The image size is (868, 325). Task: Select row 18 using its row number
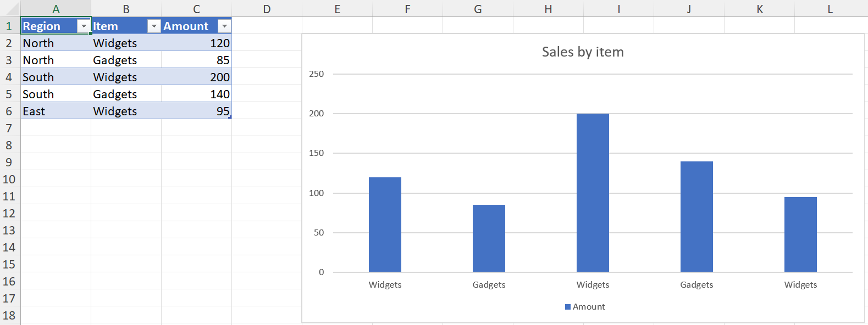[9, 315]
